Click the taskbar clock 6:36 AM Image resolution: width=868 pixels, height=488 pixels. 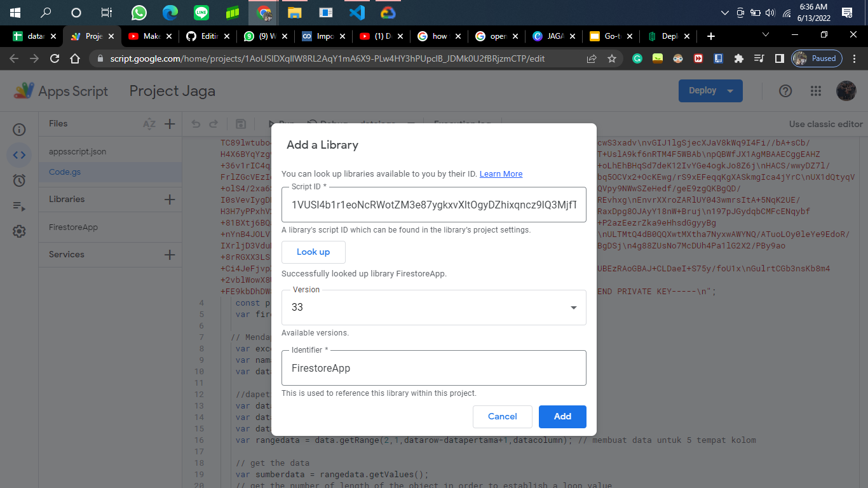coord(814,12)
